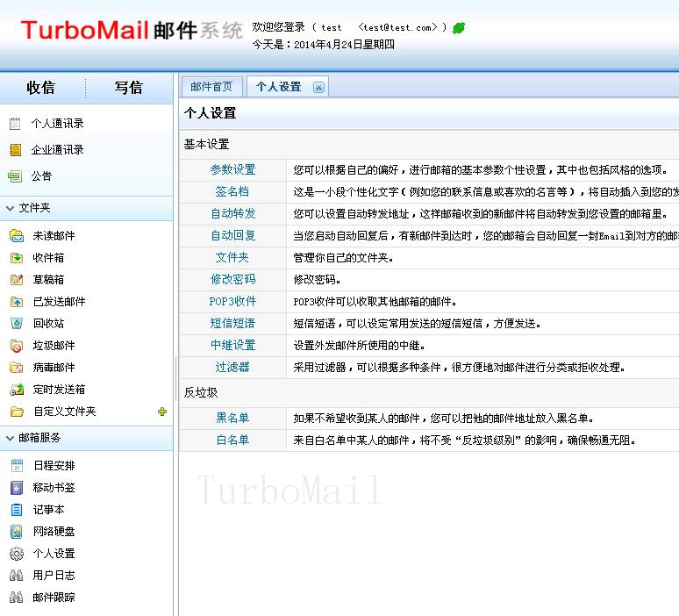The height and width of the screenshot is (616, 679).
Task: Select 垃圾邮件 folder label
Action: tap(54, 346)
